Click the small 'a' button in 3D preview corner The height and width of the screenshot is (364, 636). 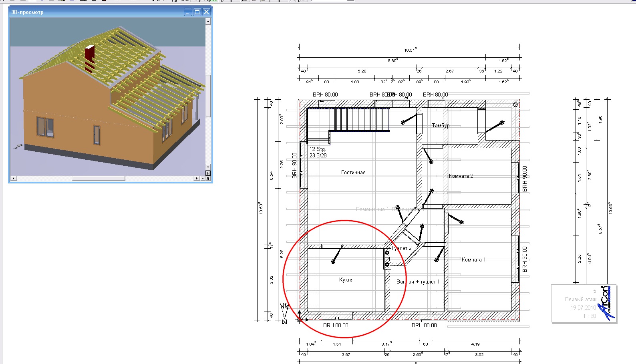(x=208, y=178)
